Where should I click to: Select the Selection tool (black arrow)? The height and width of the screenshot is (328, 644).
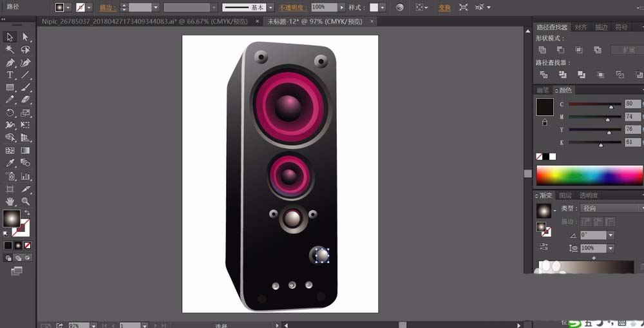10,37
